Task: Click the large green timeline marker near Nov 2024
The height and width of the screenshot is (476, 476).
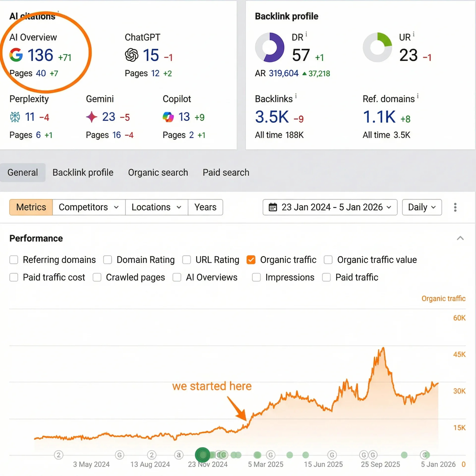Action: pos(203,455)
